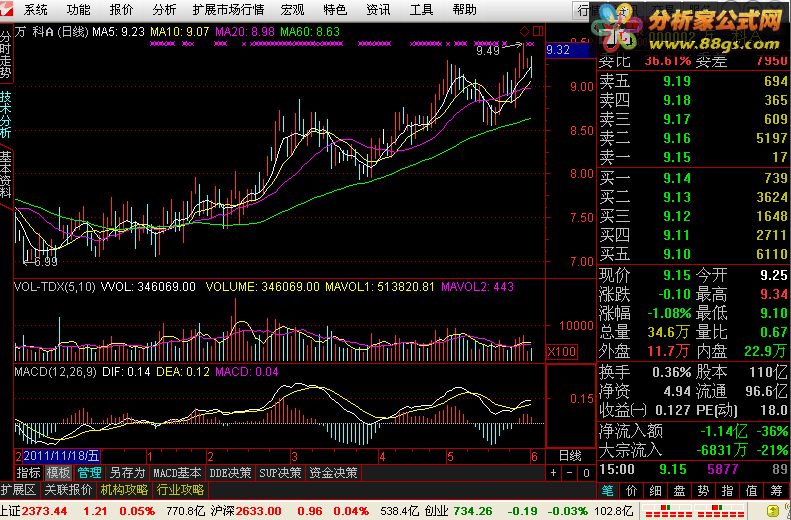Open the 扩展区 tab
Screen dimensions: 791x520
18,490
